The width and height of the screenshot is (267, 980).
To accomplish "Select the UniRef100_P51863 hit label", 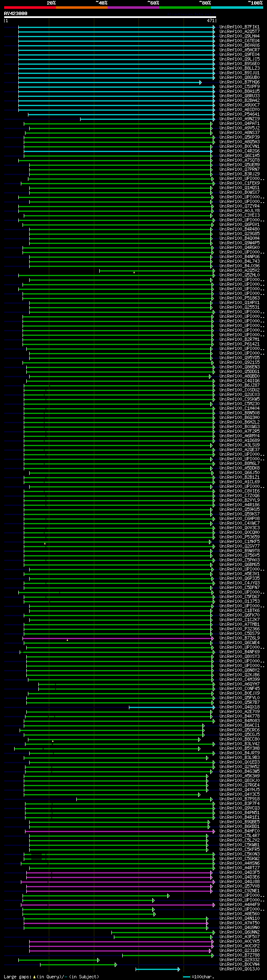I will [239, 298].
